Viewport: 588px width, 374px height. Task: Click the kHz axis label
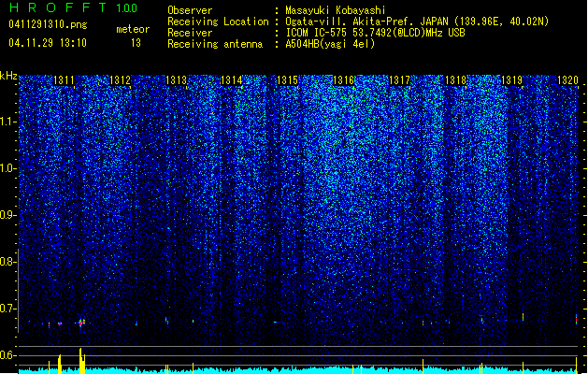click(8, 76)
